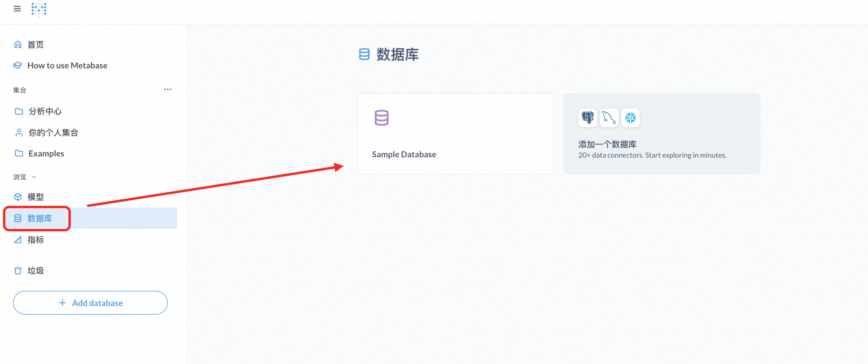Click the MySQL dolphin icon
868x364 pixels.
coord(609,117)
